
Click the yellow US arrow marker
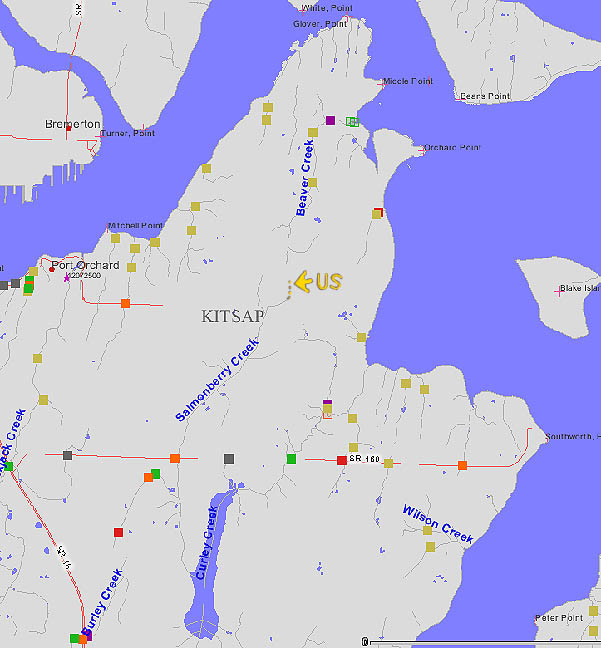[x=303, y=282]
